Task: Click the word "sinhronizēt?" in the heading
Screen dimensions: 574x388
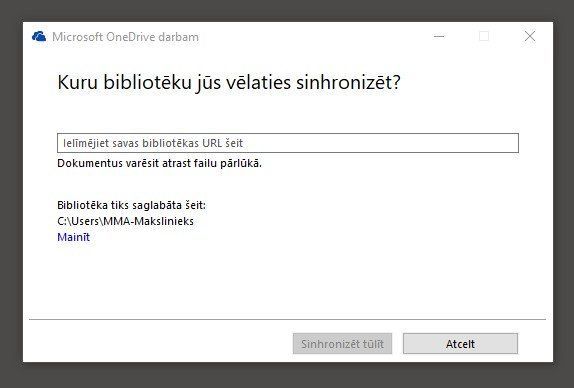Action: (x=348, y=82)
